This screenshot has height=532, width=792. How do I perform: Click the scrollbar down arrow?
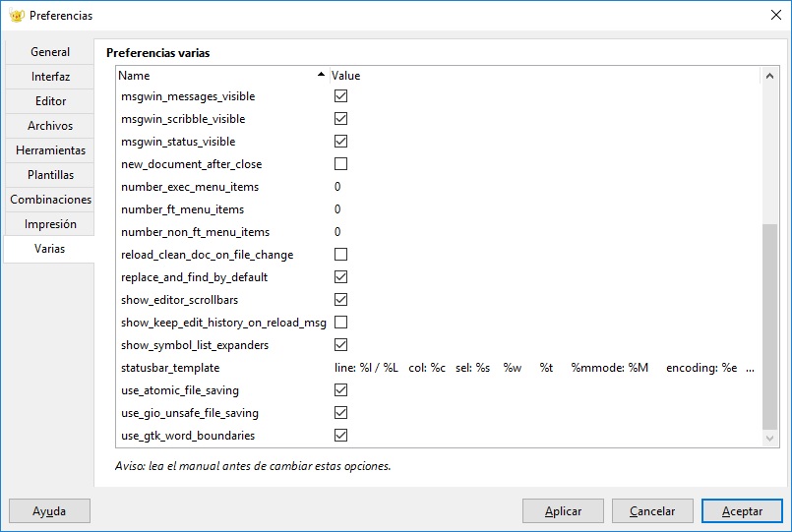769,439
